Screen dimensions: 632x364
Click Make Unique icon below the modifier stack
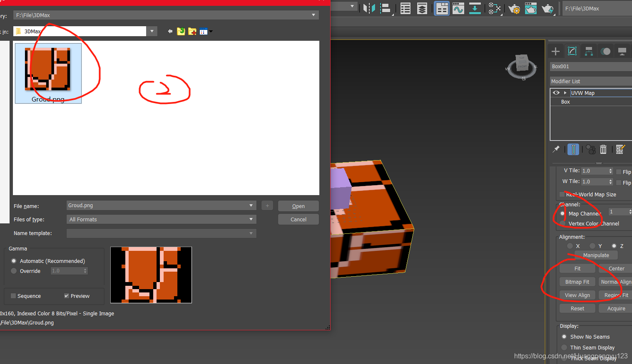pyautogui.click(x=590, y=149)
